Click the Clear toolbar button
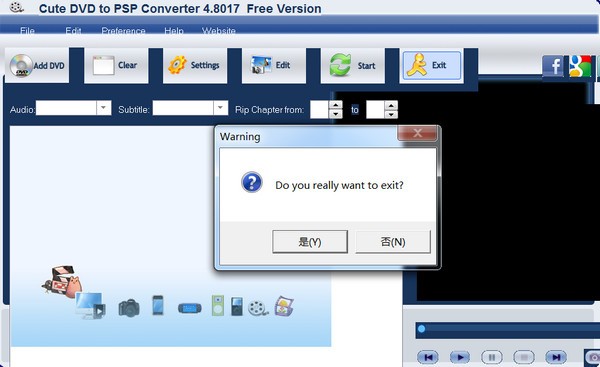This screenshot has height=367, width=600. [116, 65]
